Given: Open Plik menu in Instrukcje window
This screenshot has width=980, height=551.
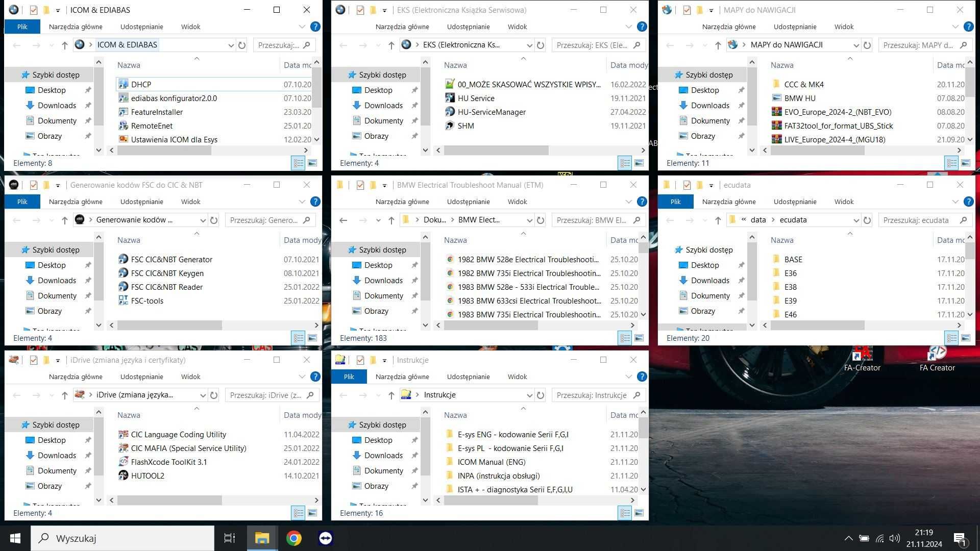Looking at the screenshot, I should pos(349,377).
